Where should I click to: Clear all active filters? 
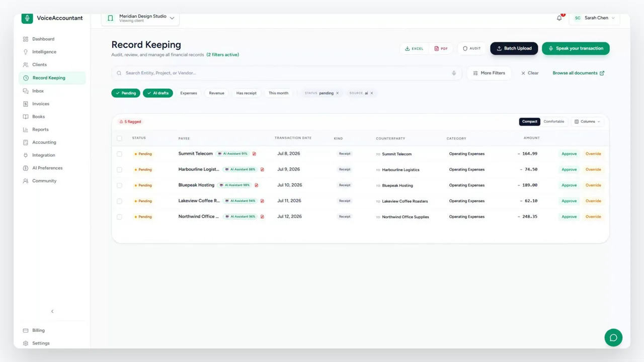pos(530,73)
